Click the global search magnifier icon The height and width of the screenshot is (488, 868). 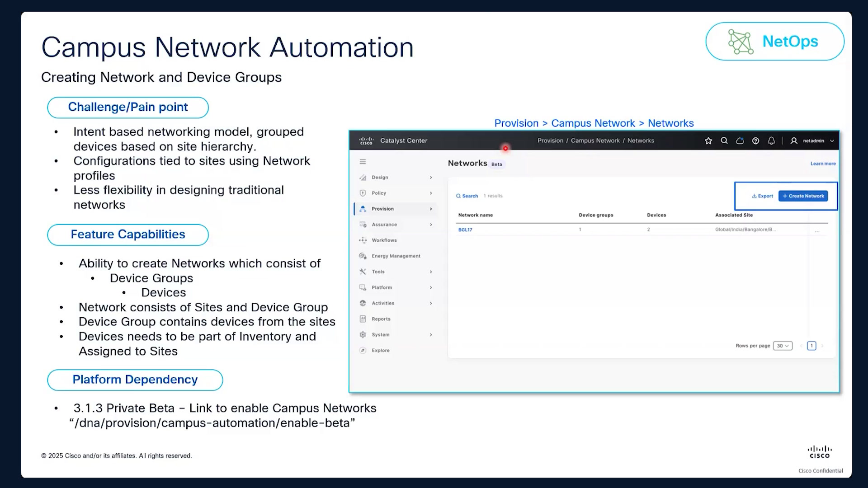[x=724, y=141]
